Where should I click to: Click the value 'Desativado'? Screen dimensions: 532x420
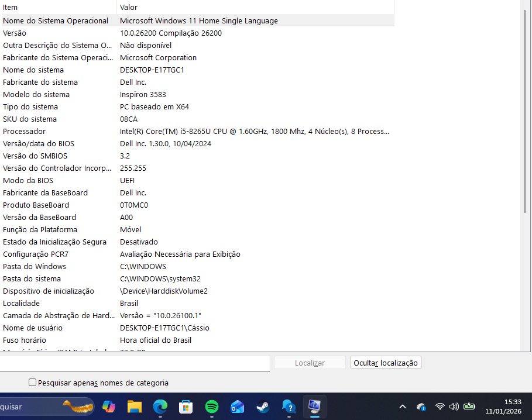tap(139, 242)
